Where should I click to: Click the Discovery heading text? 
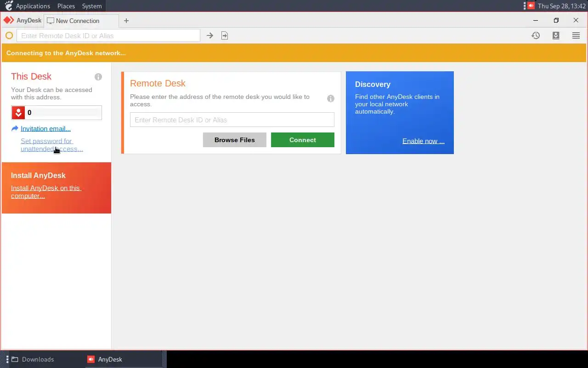pos(373,84)
